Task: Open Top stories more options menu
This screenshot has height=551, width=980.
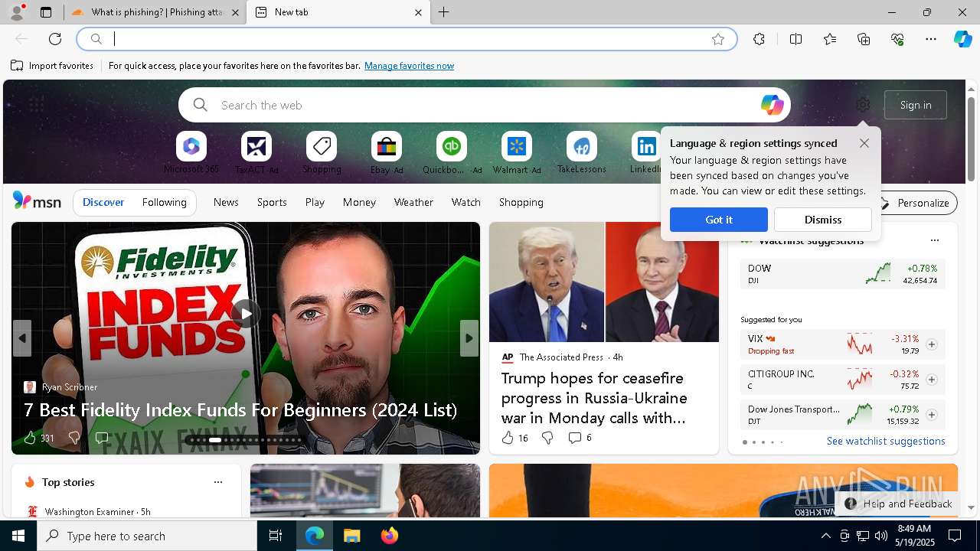Action: click(x=218, y=482)
